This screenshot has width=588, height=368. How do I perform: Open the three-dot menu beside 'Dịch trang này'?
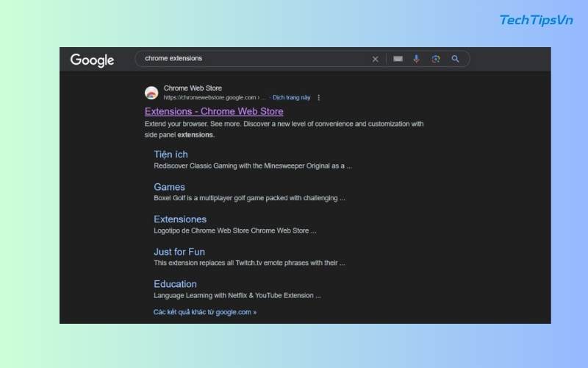[319, 98]
